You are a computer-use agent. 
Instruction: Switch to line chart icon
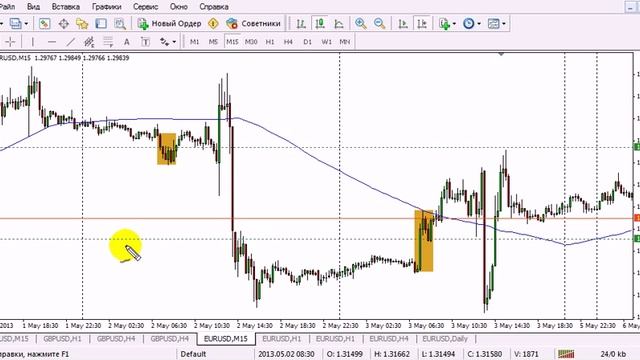pos(339,24)
